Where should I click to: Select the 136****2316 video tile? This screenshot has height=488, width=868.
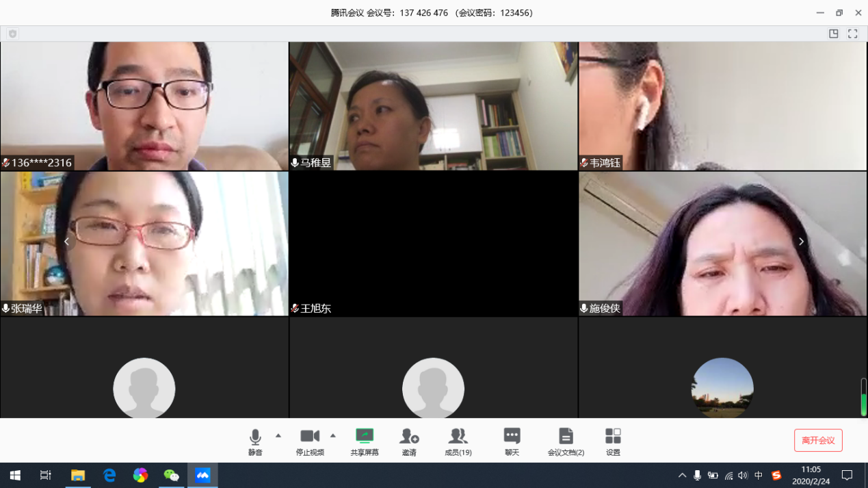[144, 106]
